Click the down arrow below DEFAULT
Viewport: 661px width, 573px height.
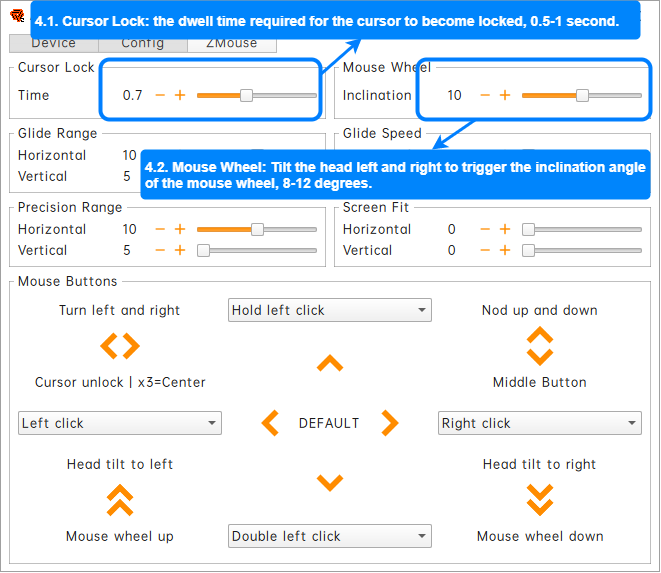pos(330,484)
